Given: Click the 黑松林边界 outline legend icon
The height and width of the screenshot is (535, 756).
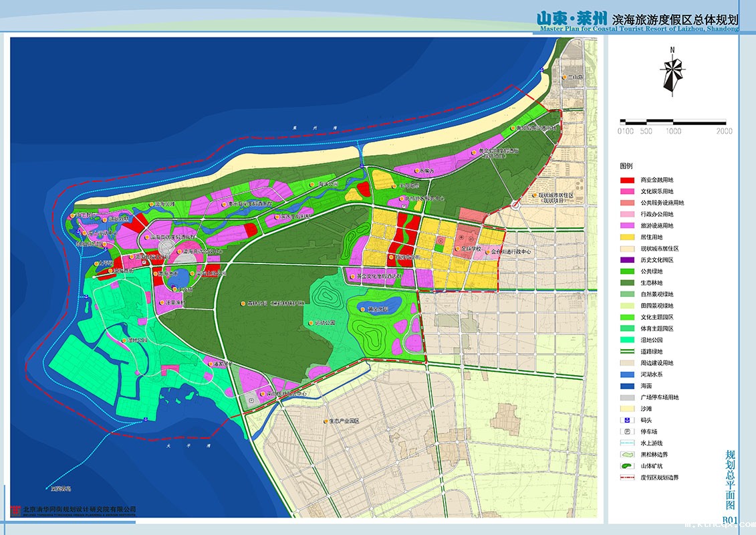Looking at the screenshot, I should pyautogui.click(x=626, y=454).
